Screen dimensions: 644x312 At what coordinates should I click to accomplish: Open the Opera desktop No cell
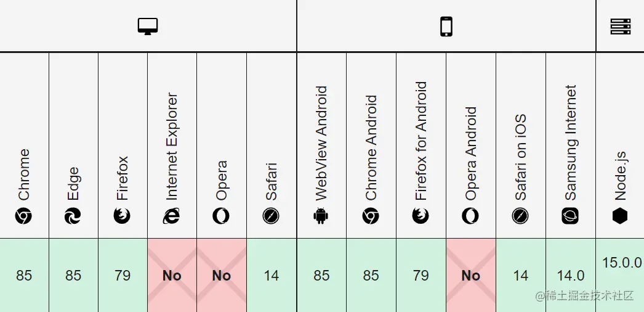point(222,275)
